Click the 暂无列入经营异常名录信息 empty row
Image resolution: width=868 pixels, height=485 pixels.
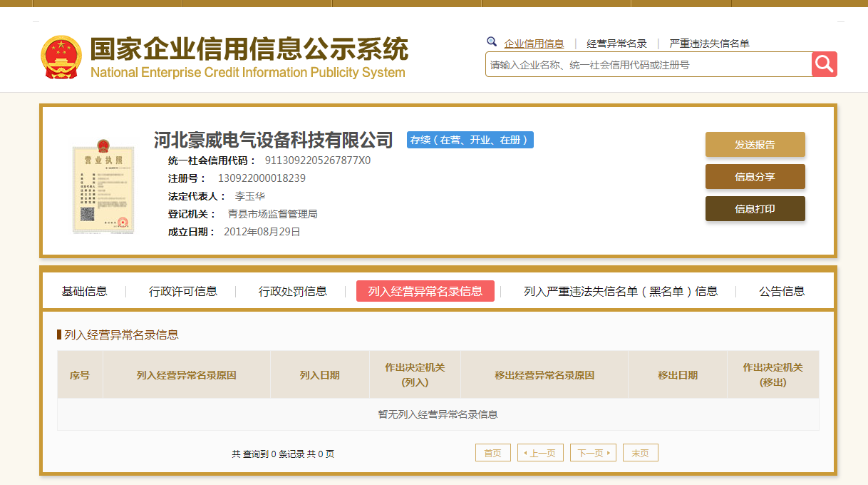click(438, 414)
